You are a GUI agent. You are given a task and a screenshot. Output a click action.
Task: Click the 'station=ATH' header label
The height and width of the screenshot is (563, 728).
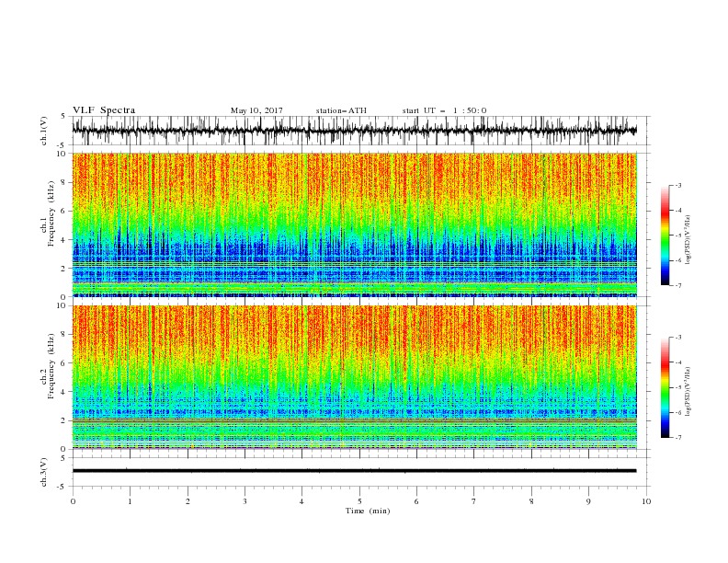click(x=341, y=110)
